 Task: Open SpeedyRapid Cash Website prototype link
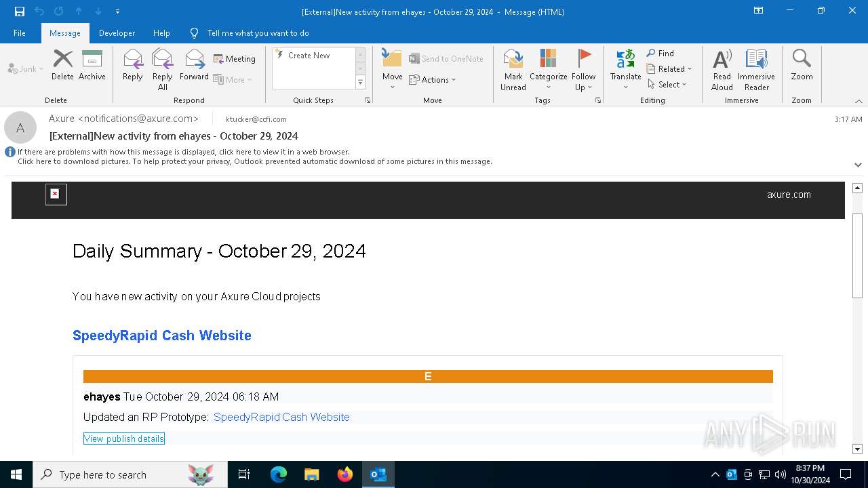coord(281,417)
